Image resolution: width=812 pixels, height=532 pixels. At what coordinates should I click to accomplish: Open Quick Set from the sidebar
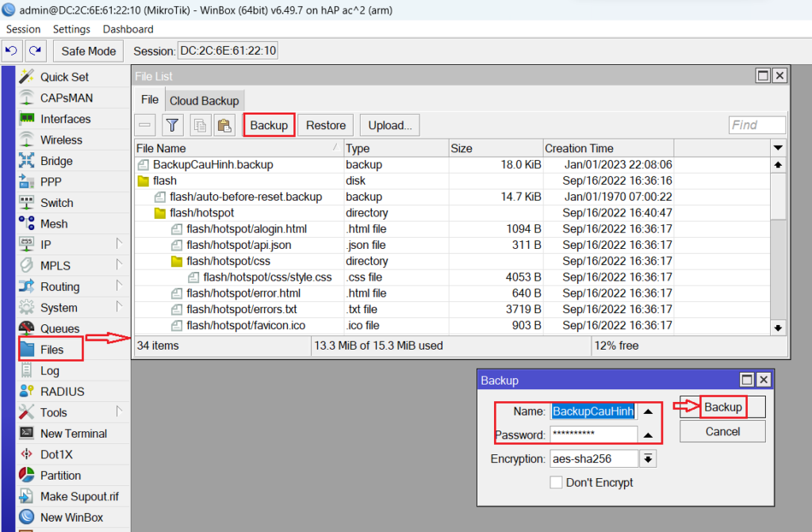point(64,77)
